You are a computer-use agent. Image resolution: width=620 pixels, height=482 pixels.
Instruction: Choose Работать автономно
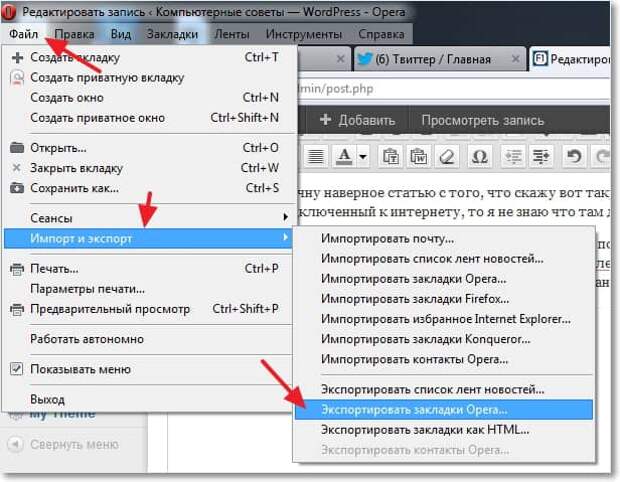pyautogui.click(x=148, y=339)
